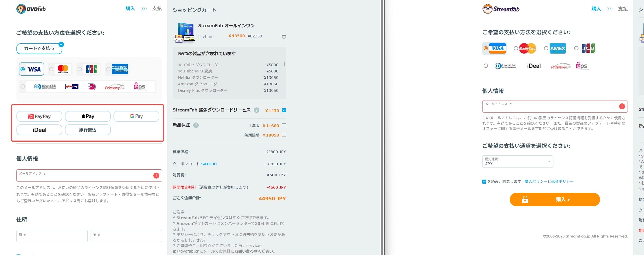Select Mastercard radio in DVDFab checkout
The height and width of the screenshot is (255, 644).
click(51, 69)
